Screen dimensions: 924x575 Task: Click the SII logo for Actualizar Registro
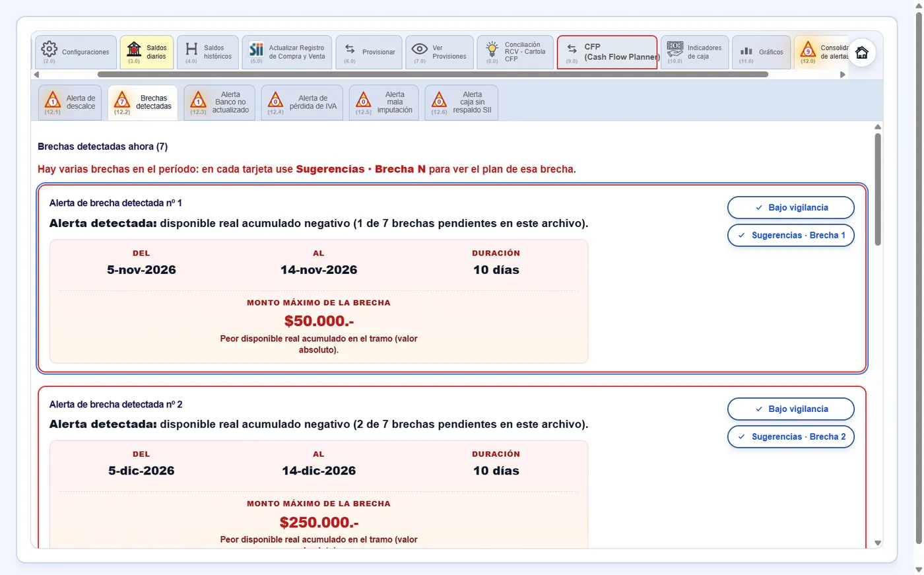click(x=256, y=49)
